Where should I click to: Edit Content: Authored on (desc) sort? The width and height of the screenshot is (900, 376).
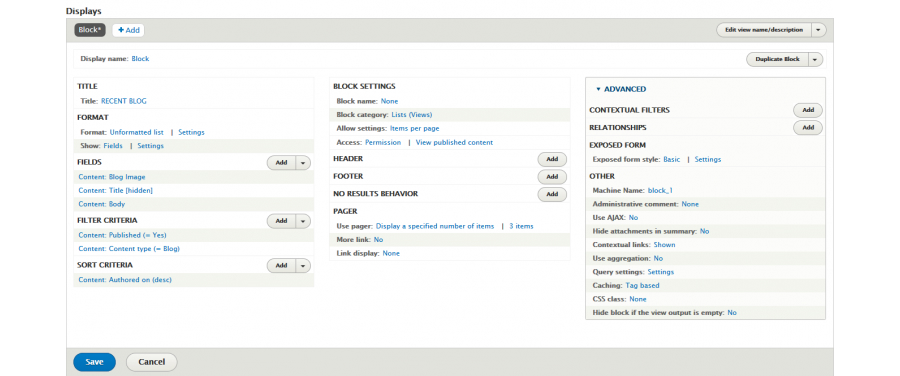[125, 280]
